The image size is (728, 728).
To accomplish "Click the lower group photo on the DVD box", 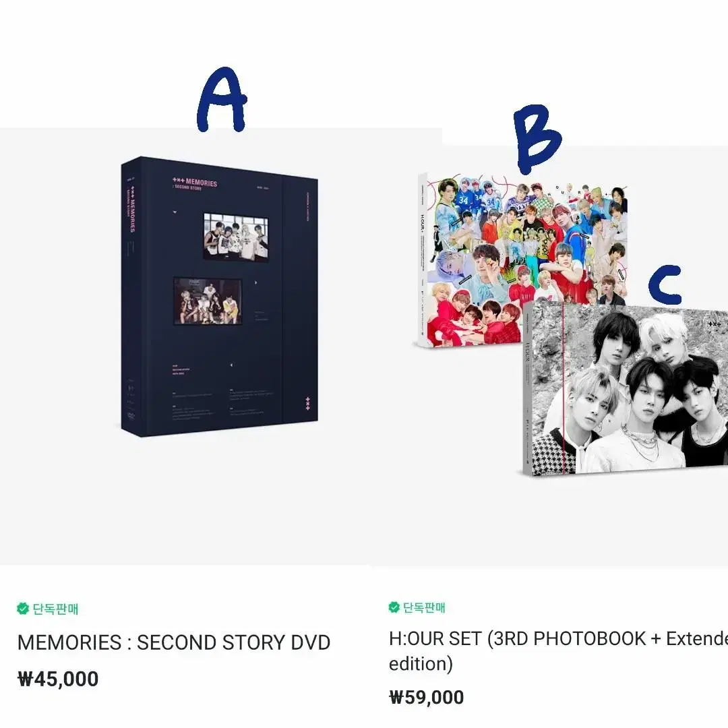I will [208, 301].
